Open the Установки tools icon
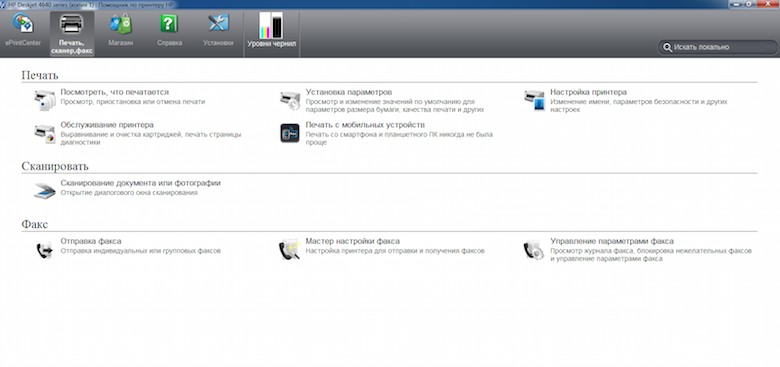 218,31
